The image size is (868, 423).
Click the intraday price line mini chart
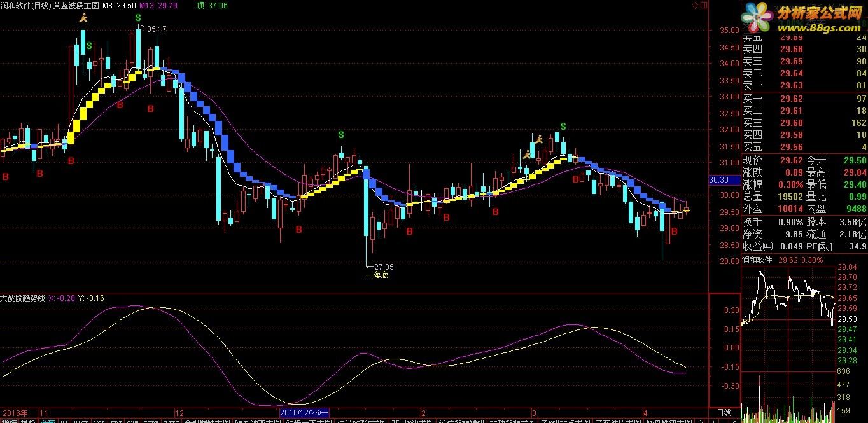pyautogui.click(x=789, y=298)
